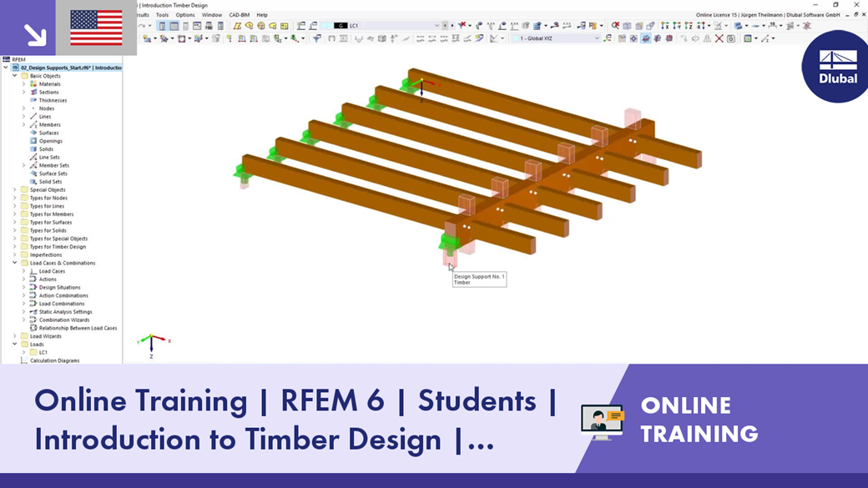Select Calculation Diagrams tree item
Image resolution: width=868 pixels, height=488 pixels.
55,360
